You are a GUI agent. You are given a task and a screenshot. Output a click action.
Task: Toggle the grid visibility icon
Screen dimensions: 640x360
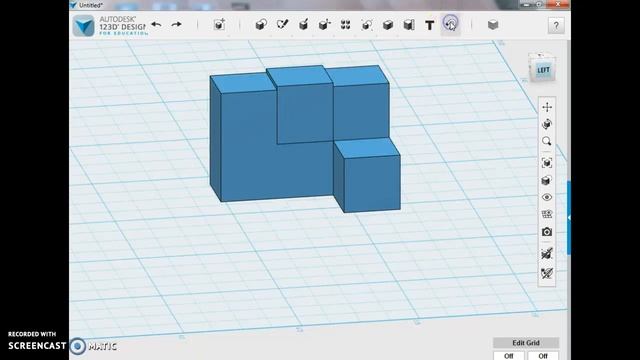[x=547, y=214]
